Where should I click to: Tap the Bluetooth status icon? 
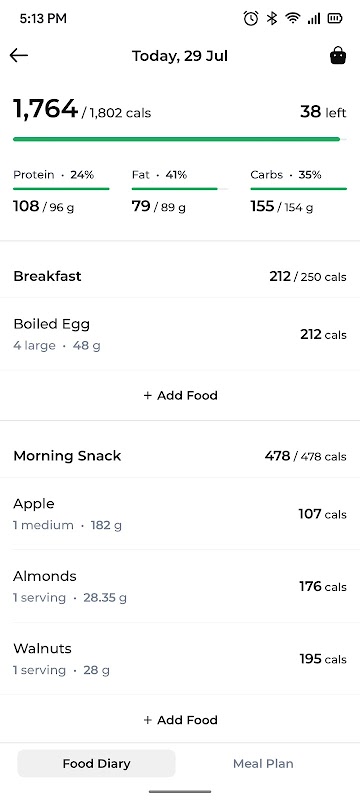point(272,19)
